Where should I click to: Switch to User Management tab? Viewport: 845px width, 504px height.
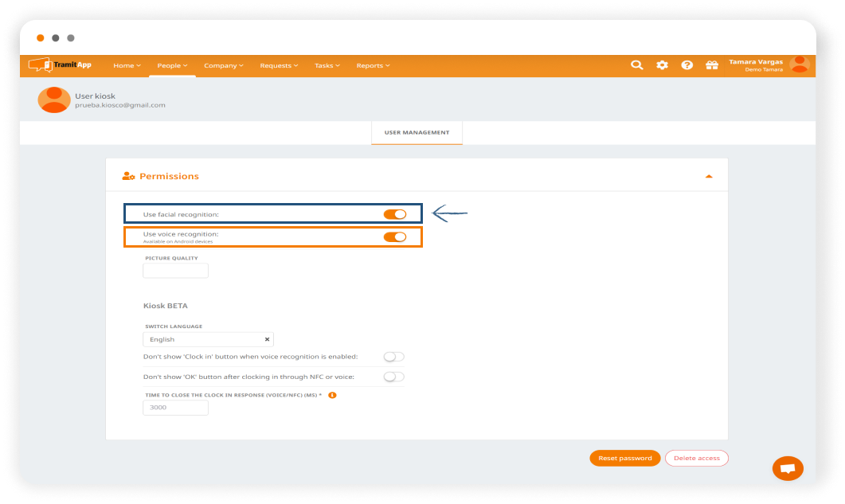coord(417,133)
